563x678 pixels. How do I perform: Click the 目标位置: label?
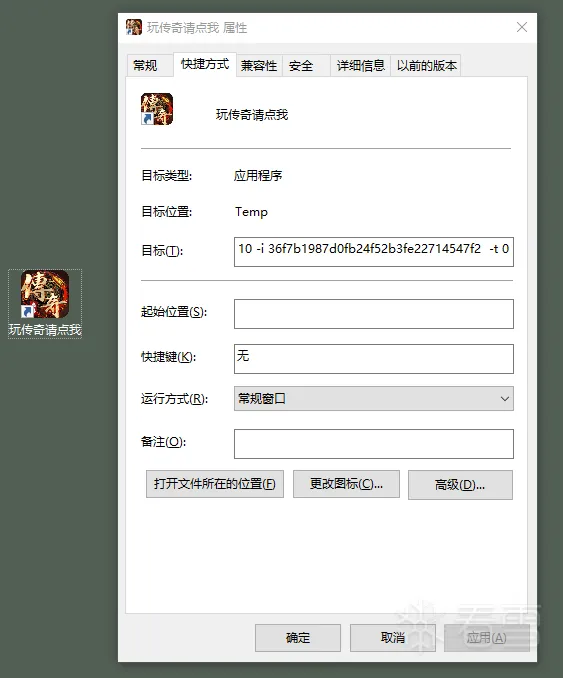click(x=166, y=212)
